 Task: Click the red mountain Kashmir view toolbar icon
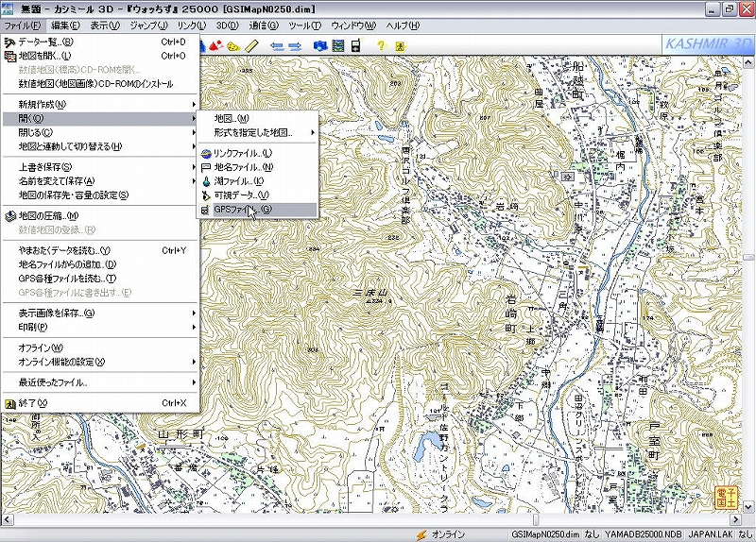[x=216, y=45]
